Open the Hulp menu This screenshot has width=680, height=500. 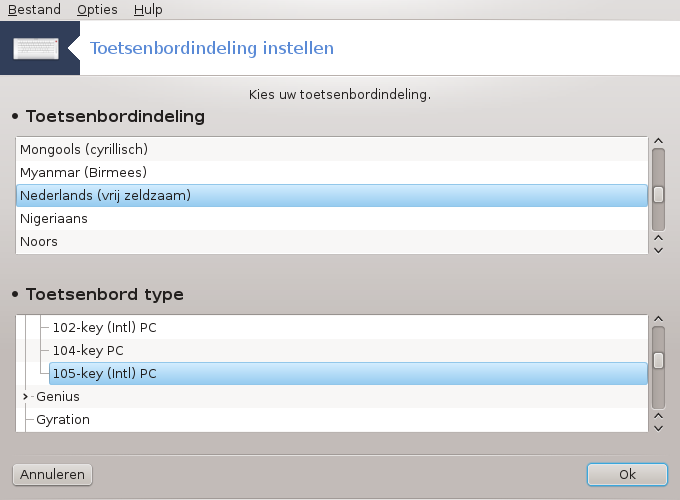click(148, 10)
